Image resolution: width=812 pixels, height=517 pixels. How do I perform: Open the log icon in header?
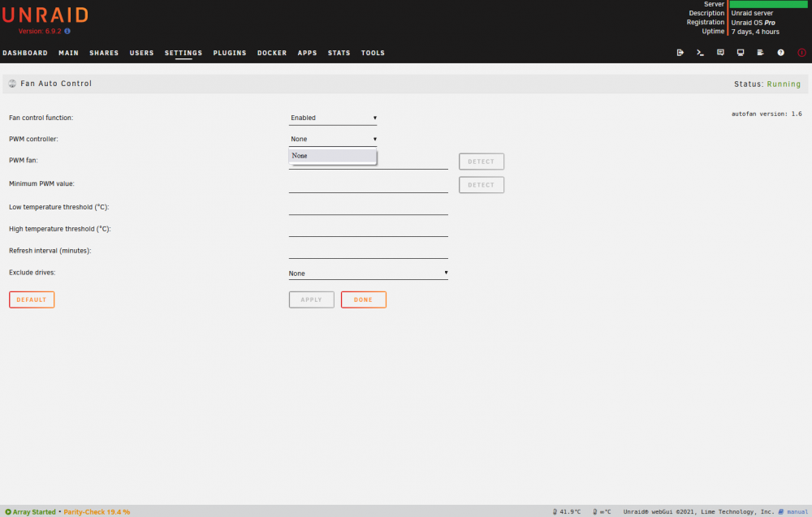click(760, 53)
